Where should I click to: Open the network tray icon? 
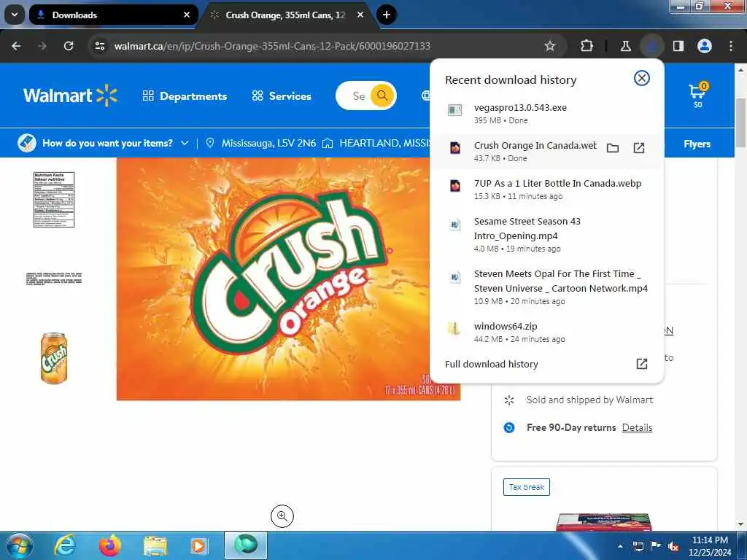coord(638,547)
